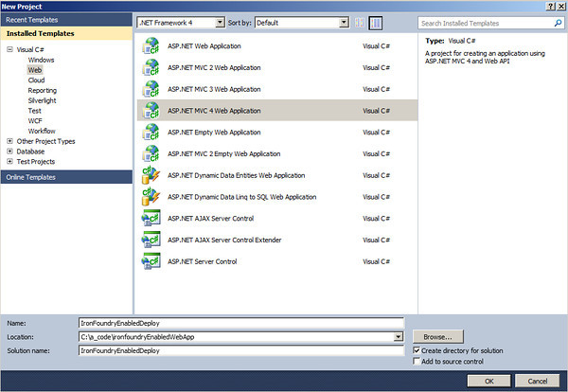568x392 pixels.
Task: Click the ASP.NET Empty Web Application icon
Action: coord(151,133)
